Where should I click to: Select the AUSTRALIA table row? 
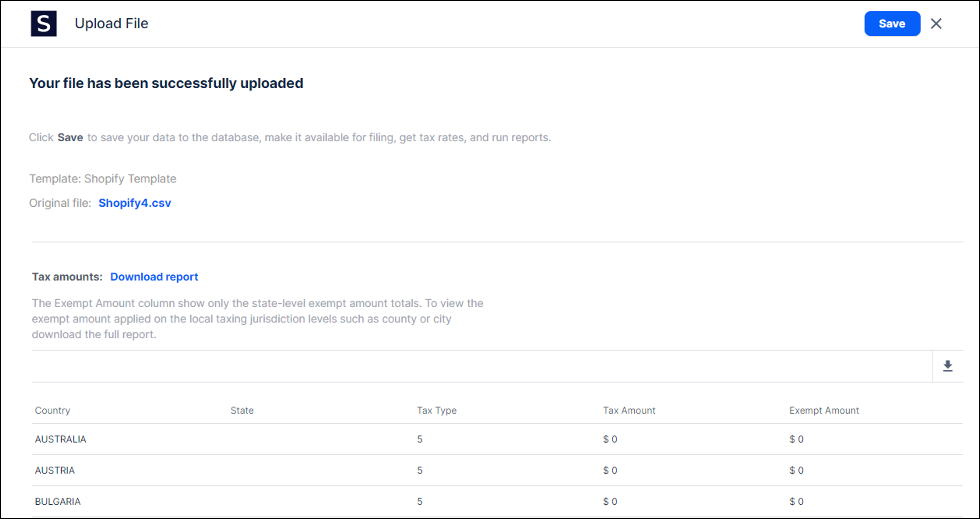tap(60, 439)
